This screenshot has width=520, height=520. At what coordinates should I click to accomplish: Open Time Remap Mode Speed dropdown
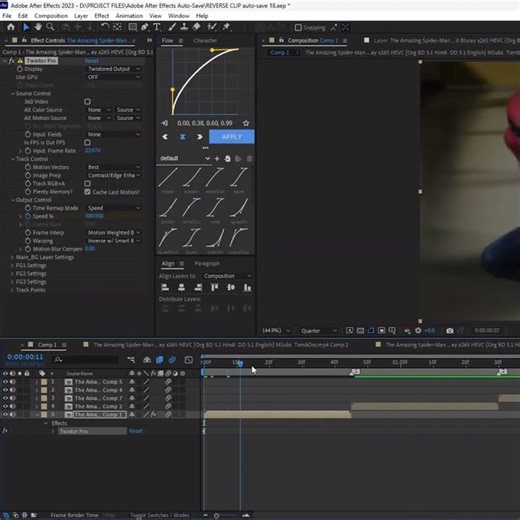pyautogui.click(x=114, y=208)
